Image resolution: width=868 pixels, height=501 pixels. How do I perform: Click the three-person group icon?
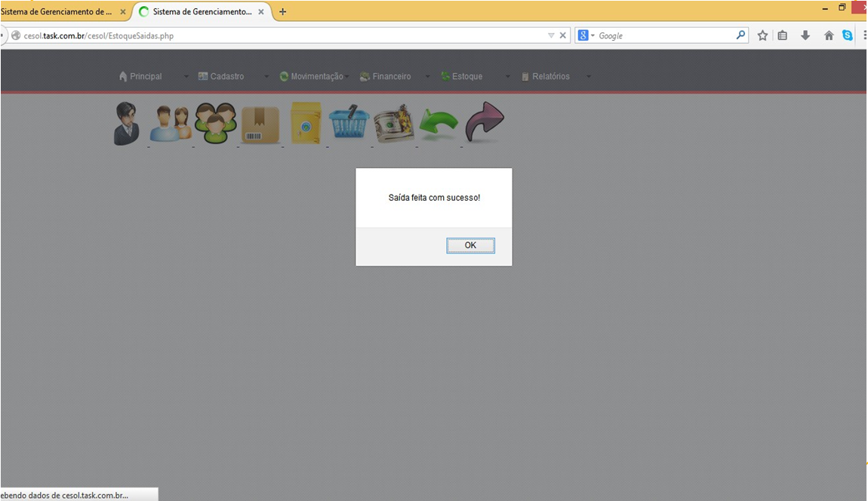215,123
